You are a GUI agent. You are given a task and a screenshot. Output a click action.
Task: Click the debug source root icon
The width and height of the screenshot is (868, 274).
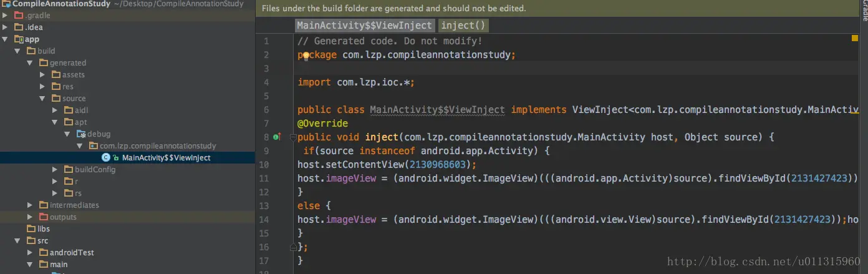[81, 134]
